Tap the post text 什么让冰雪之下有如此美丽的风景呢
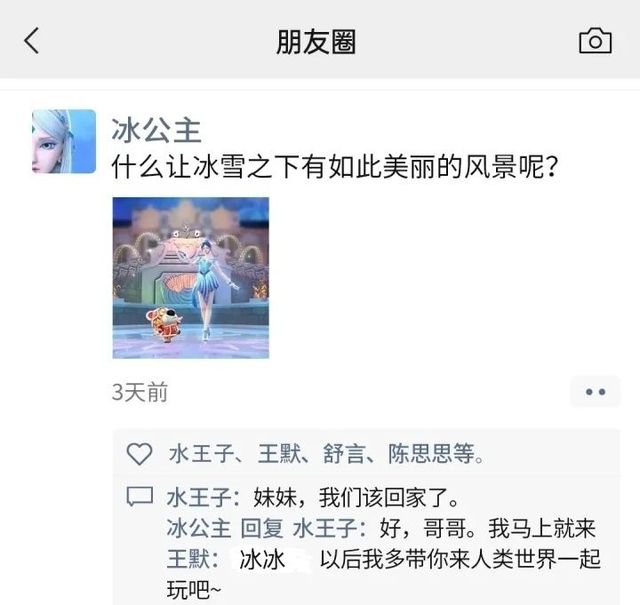640x605 pixels. click(x=335, y=167)
